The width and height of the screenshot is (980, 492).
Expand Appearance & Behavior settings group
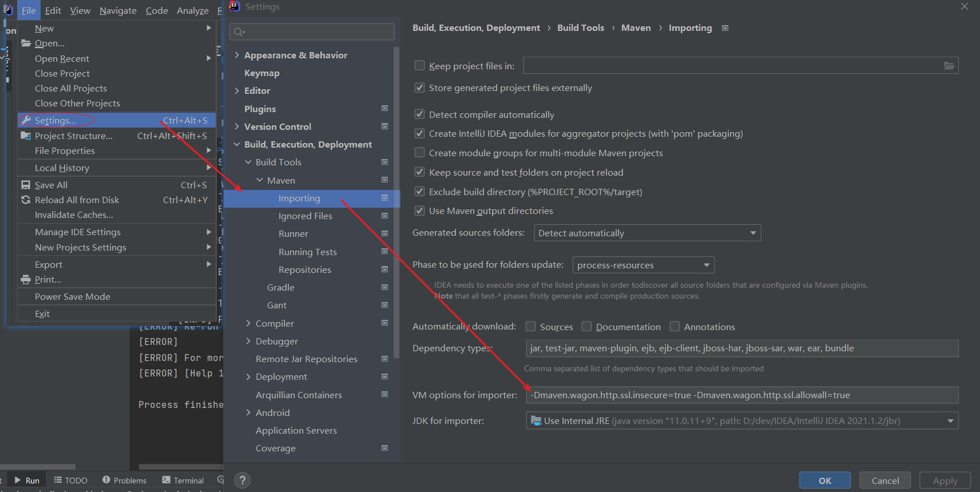tap(237, 55)
